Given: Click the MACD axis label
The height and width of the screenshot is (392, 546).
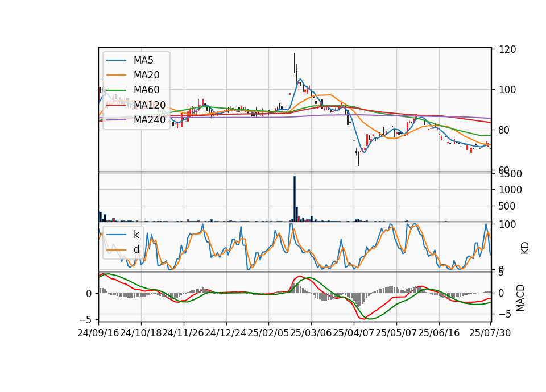Looking at the screenshot, I should pos(520,298).
